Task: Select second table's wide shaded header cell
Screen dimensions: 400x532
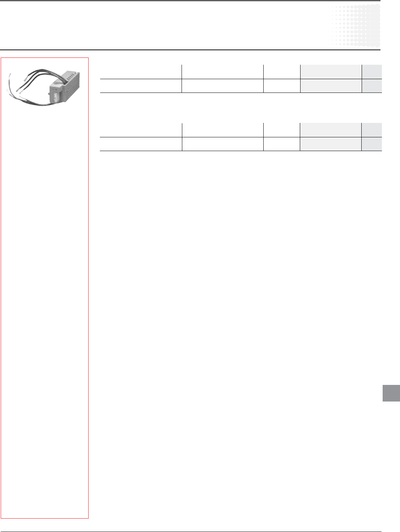Action: [x=331, y=130]
